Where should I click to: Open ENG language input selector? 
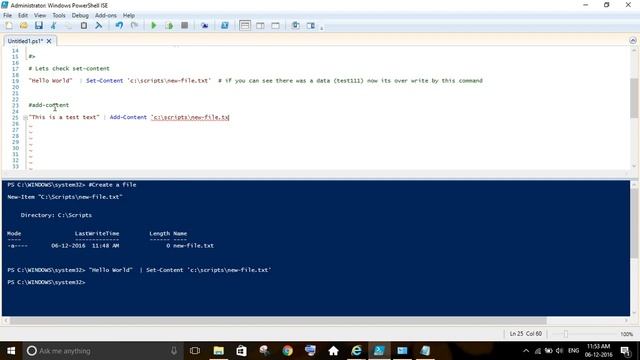point(573,351)
